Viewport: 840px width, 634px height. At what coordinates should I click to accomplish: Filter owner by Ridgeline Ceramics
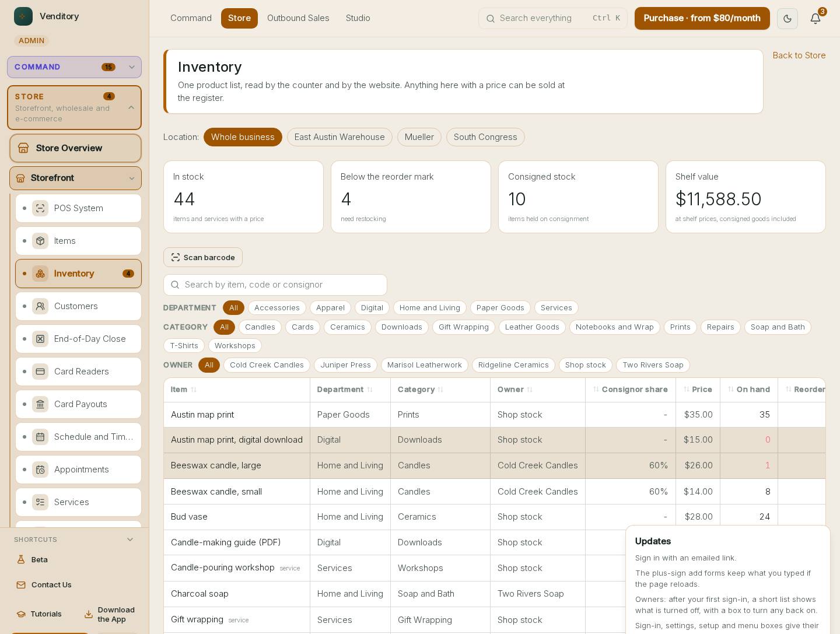click(513, 365)
